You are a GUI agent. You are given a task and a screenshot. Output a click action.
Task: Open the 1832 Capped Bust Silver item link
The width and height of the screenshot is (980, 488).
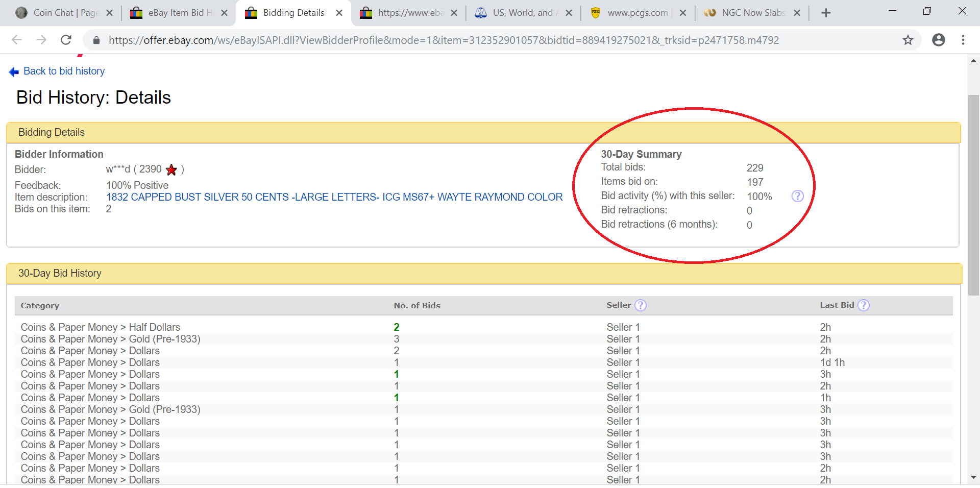coord(334,197)
